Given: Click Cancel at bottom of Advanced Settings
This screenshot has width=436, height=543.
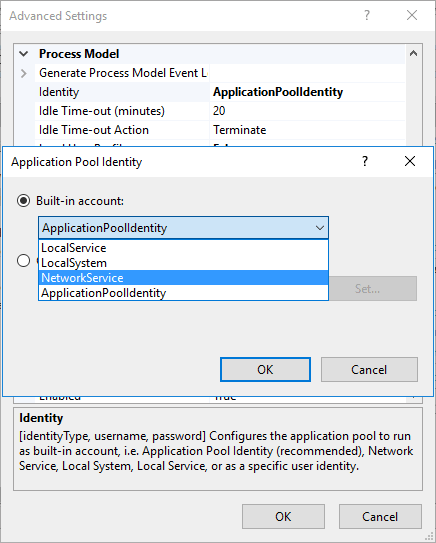Looking at the screenshot, I should pos(380,517).
